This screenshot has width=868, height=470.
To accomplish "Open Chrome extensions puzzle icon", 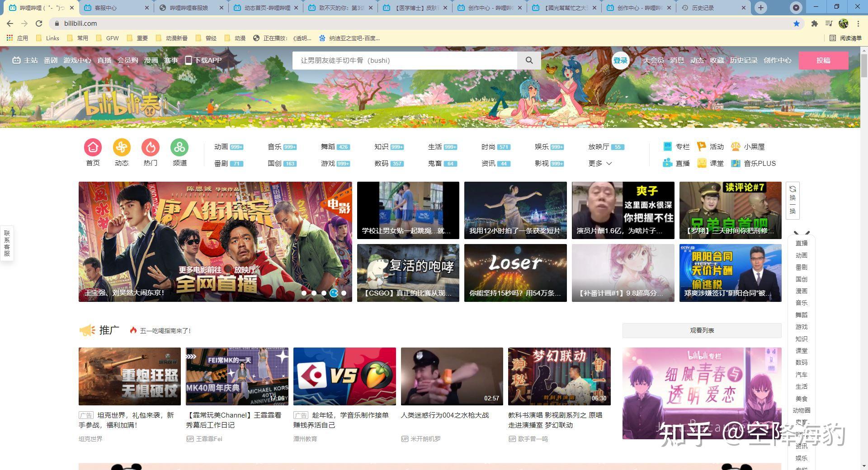I will pyautogui.click(x=815, y=23).
